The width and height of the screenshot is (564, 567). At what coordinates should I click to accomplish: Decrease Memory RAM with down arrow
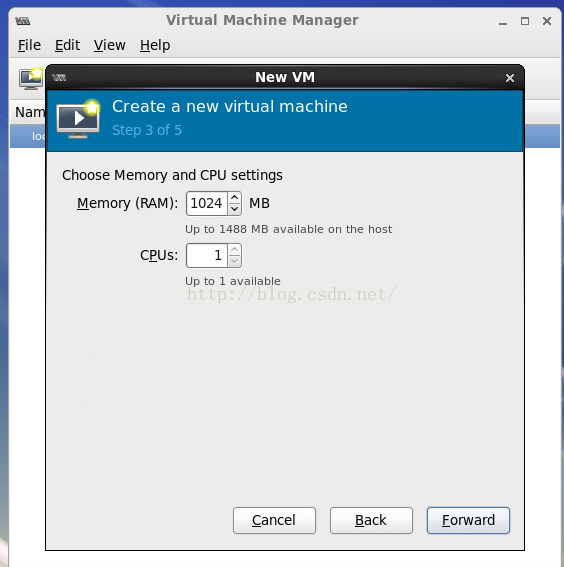235,209
